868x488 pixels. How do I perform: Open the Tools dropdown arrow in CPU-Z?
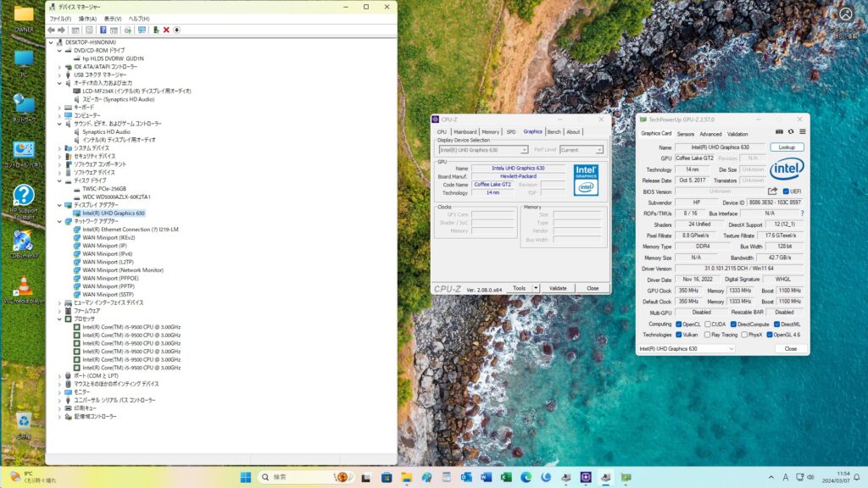(536, 288)
